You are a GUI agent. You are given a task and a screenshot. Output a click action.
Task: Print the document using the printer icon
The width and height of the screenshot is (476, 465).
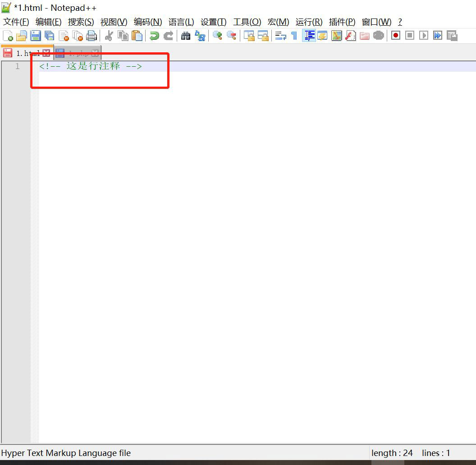point(92,36)
